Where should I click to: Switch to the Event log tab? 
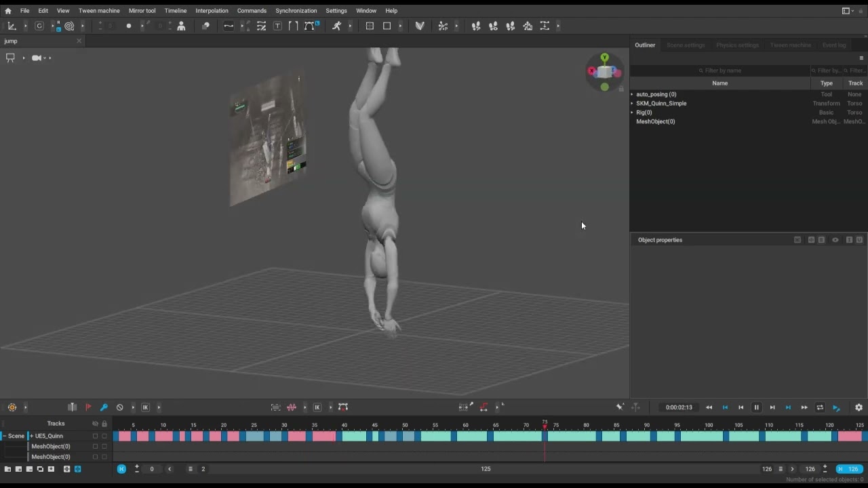coord(833,45)
